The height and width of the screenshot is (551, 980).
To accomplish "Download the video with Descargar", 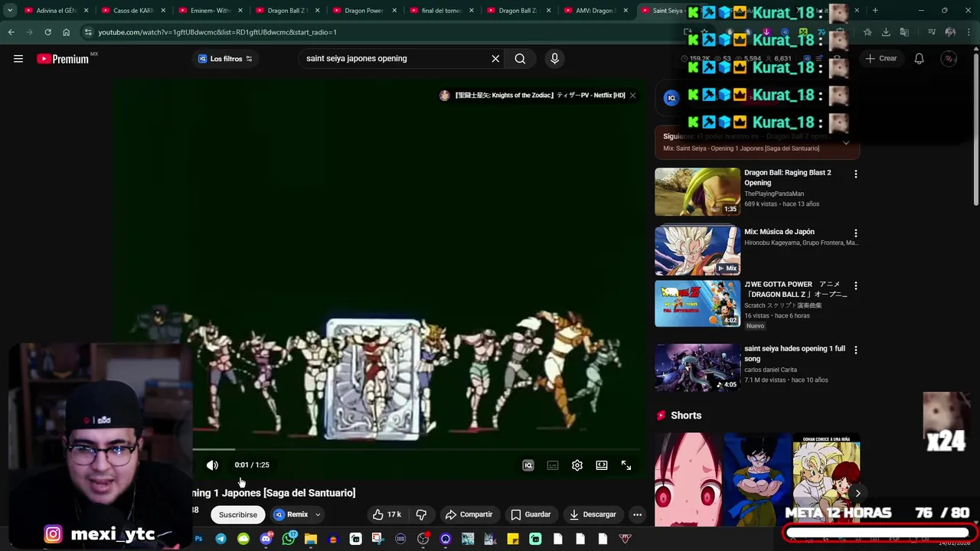I will (x=593, y=515).
